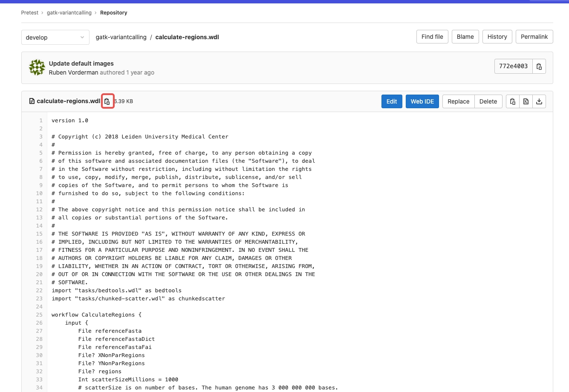Click Repository breadcrumb item
569x392 pixels.
113,13
